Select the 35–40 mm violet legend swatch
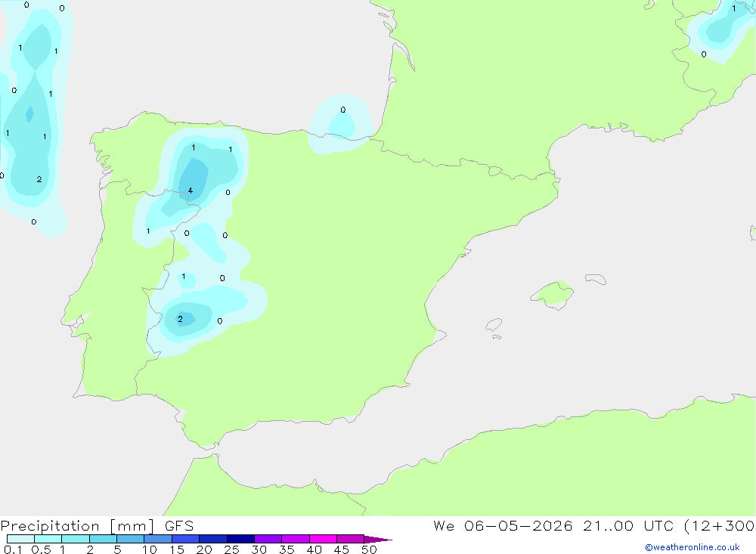The image size is (756, 554). pos(296,539)
